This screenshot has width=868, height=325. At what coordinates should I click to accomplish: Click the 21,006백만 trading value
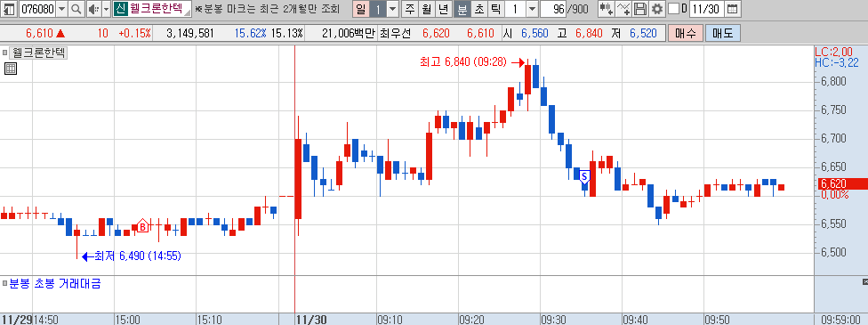[350, 33]
